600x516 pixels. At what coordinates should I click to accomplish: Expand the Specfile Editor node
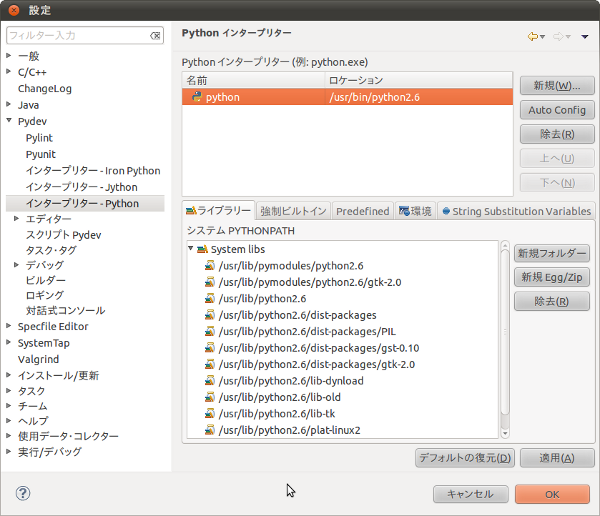coord(9,326)
